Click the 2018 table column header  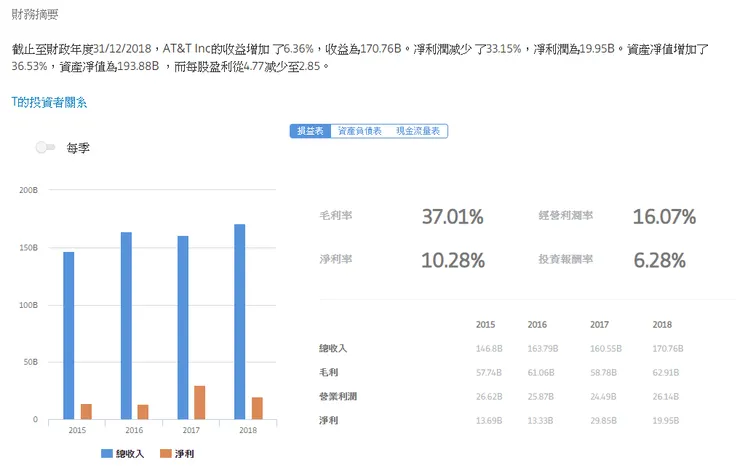662,325
